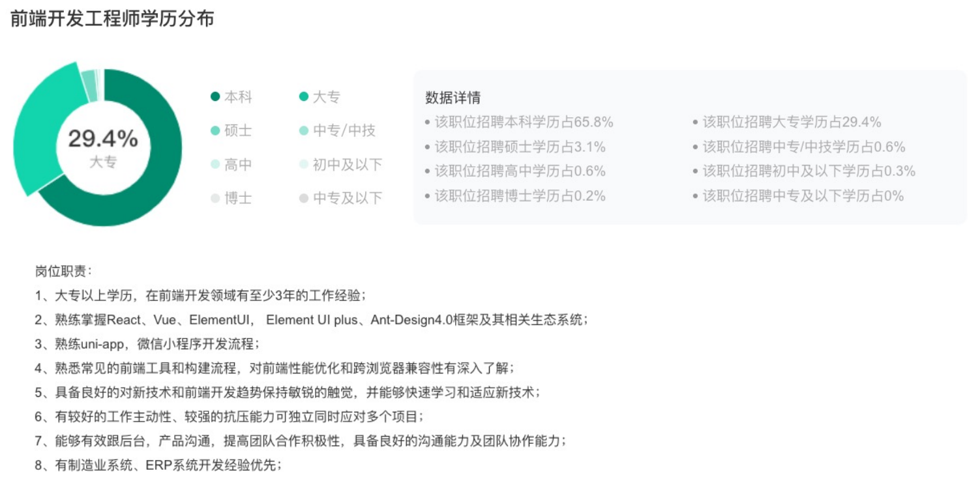Screen dimensions: 980x490
Task: Click the 中专/中技 legend color dot
Action: click(304, 131)
